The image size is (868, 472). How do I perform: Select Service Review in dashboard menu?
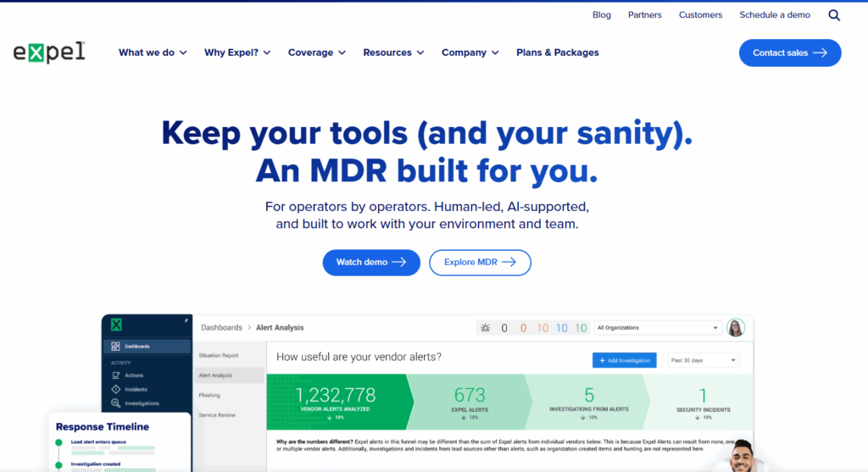pyautogui.click(x=217, y=415)
